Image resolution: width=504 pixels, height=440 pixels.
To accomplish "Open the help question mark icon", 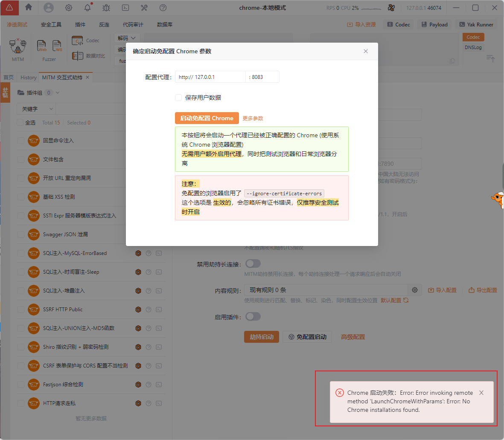I will pyautogui.click(x=163, y=8).
